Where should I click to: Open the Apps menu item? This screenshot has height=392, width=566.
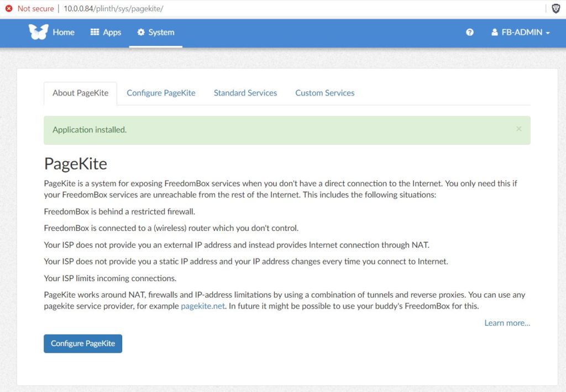click(106, 32)
